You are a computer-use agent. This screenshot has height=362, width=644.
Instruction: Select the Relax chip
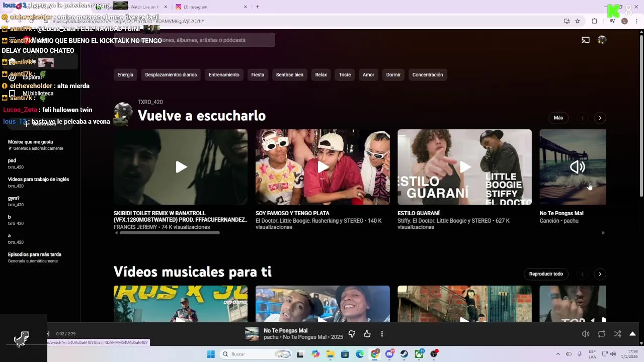coord(321,75)
